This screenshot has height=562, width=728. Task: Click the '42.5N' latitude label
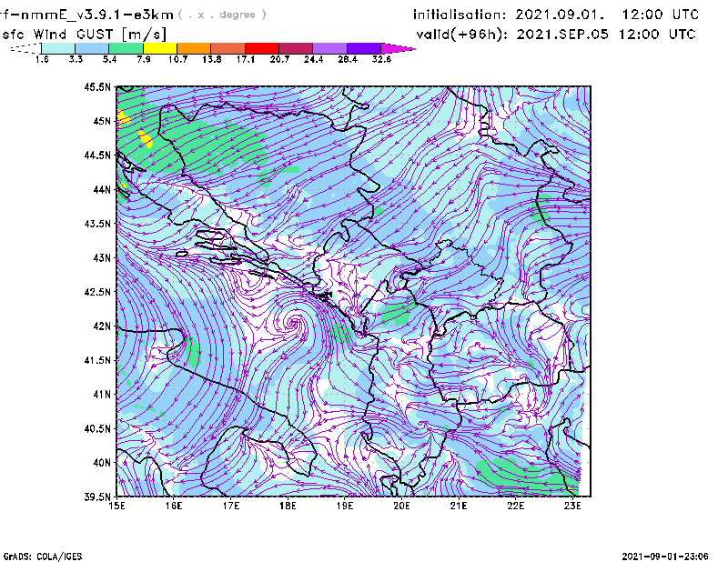(97, 292)
